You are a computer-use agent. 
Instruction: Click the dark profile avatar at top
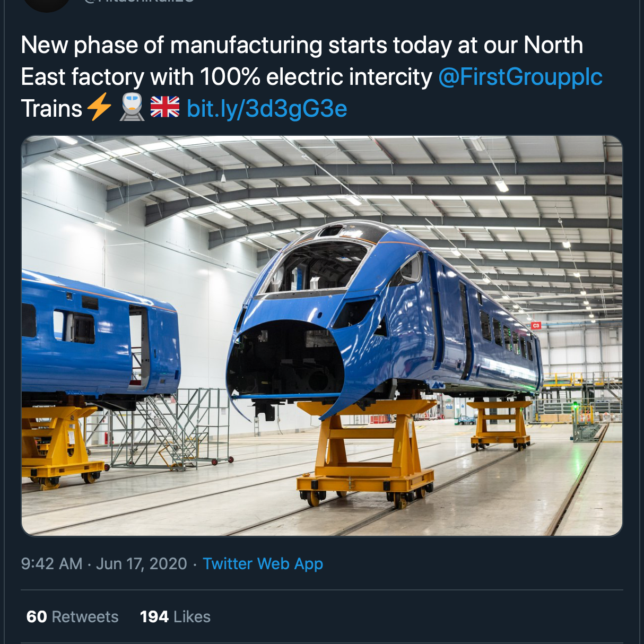click(47, 4)
